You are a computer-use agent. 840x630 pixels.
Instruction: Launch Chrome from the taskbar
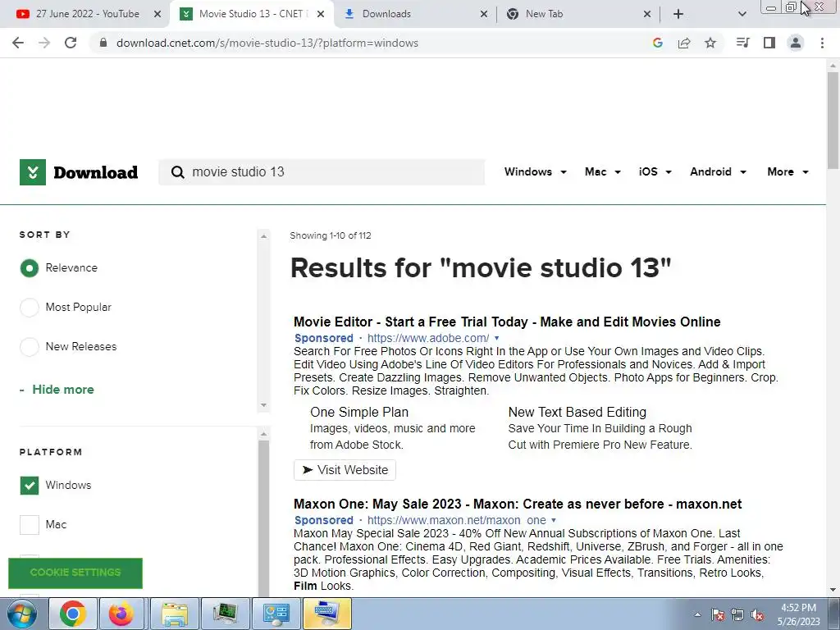pyautogui.click(x=73, y=614)
